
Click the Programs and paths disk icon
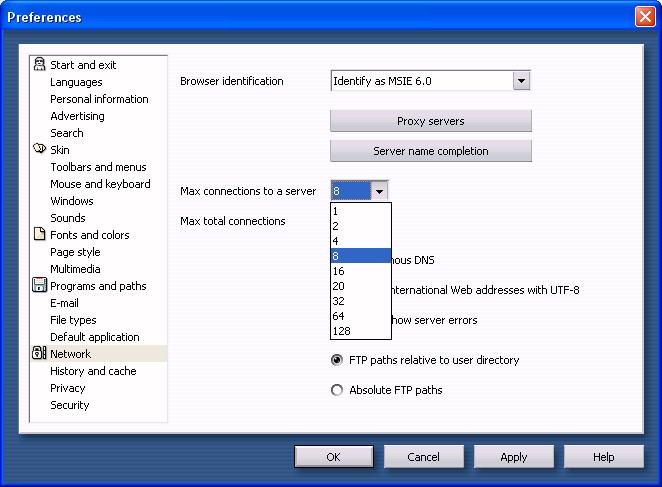[39, 286]
